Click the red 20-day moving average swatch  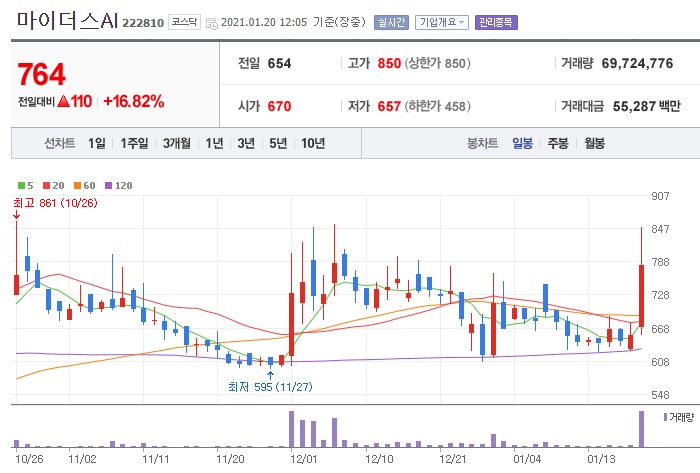[46, 186]
